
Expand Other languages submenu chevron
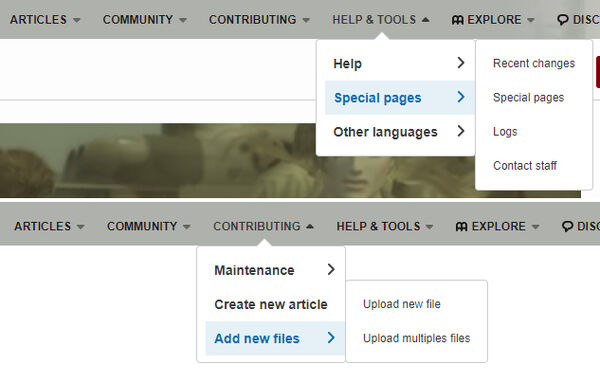point(461,131)
